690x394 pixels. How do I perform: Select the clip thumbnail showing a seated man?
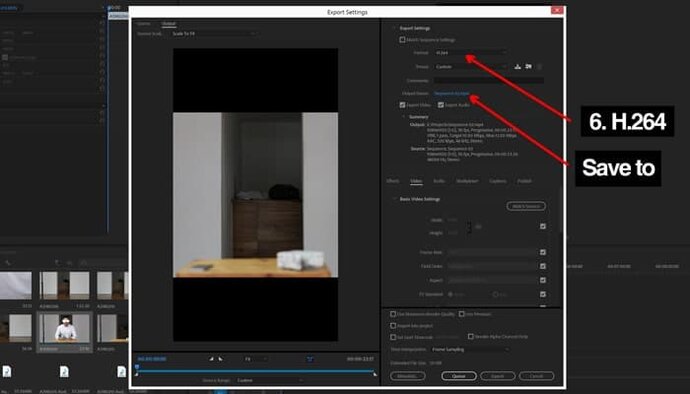tap(65, 328)
